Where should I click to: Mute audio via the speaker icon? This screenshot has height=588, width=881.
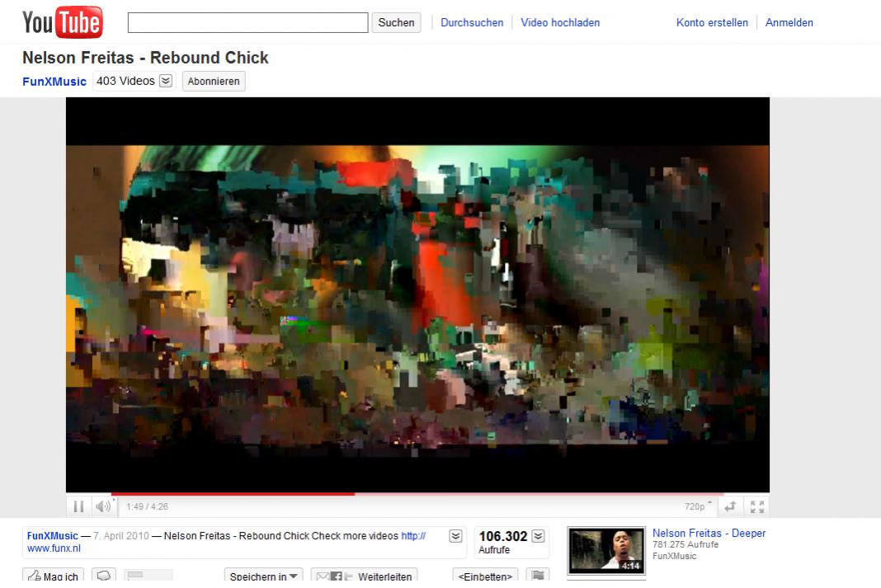tap(103, 506)
